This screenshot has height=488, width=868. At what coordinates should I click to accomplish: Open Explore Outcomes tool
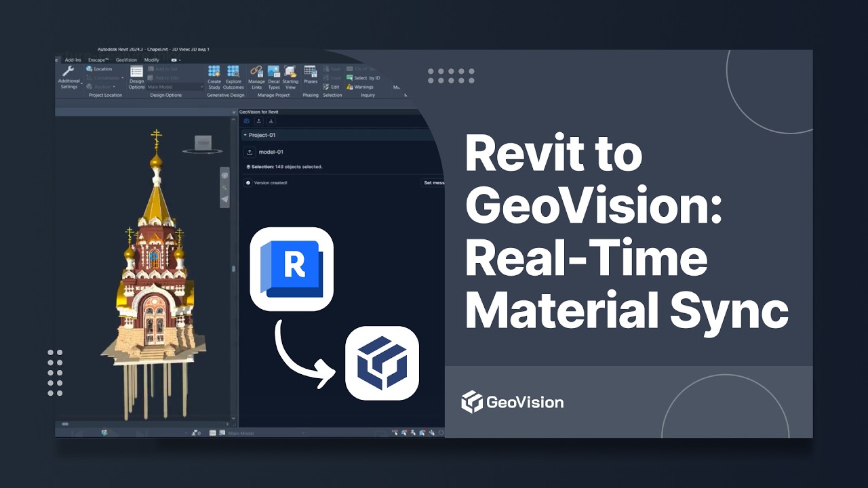click(x=233, y=77)
